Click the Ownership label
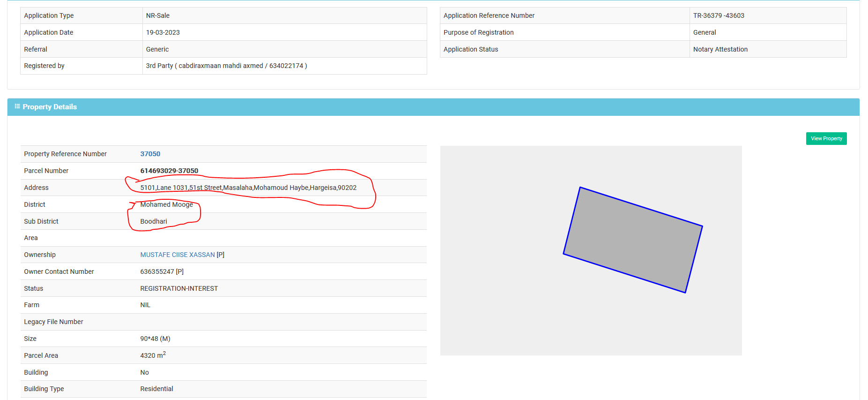 [39, 255]
